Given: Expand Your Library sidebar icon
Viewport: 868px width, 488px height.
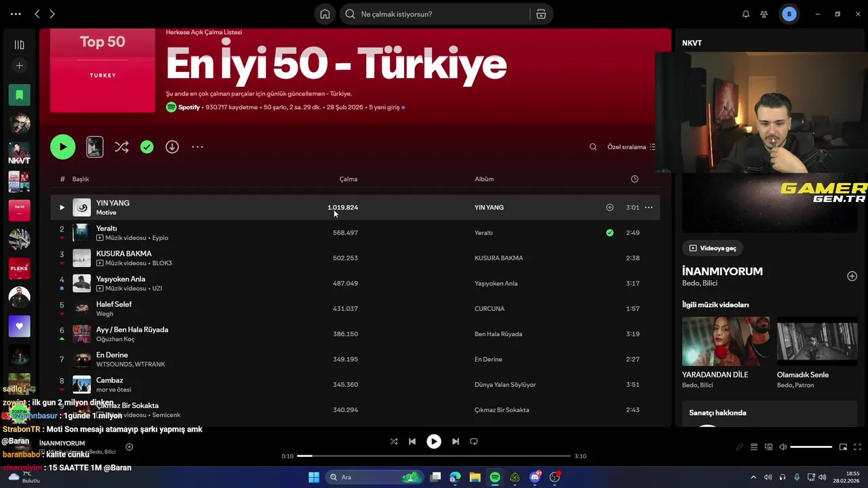Looking at the screenshot, I should (19, 45).
